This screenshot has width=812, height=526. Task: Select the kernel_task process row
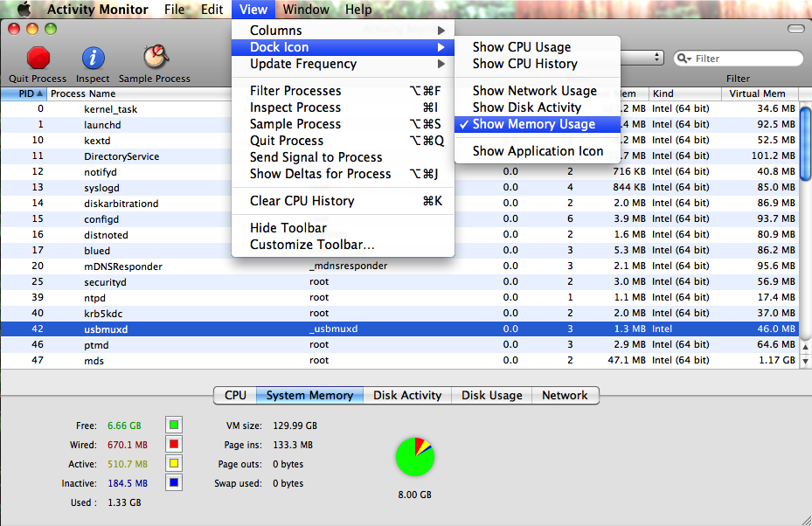point(399,108)
